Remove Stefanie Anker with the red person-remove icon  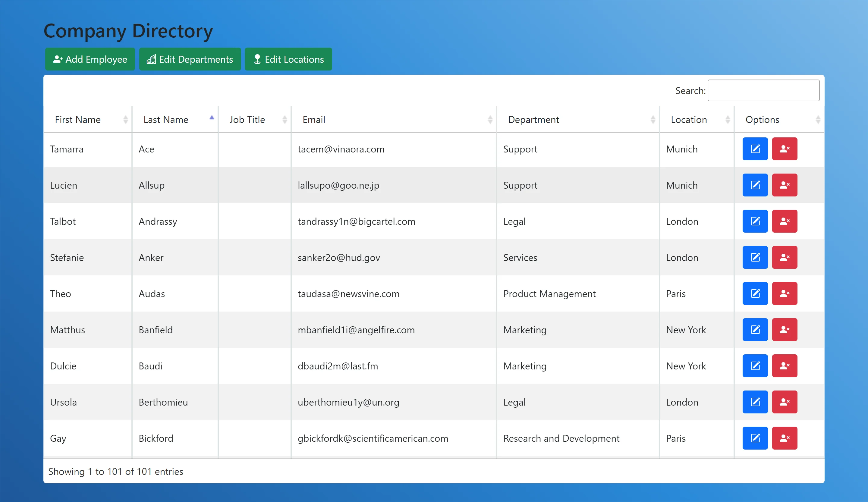coord(784,257)
